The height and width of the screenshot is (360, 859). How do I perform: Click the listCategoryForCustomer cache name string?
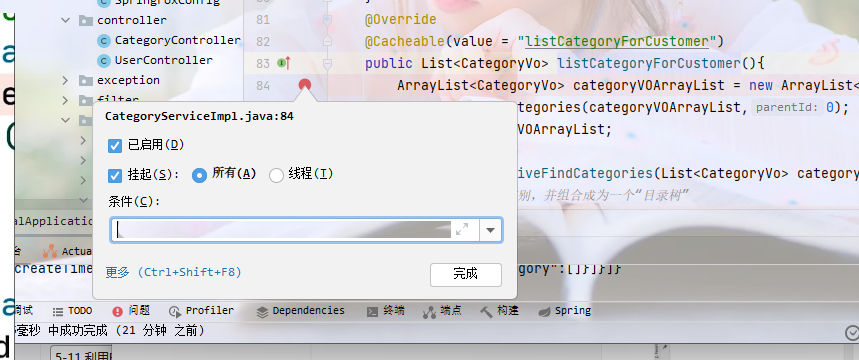pos(617,42)
